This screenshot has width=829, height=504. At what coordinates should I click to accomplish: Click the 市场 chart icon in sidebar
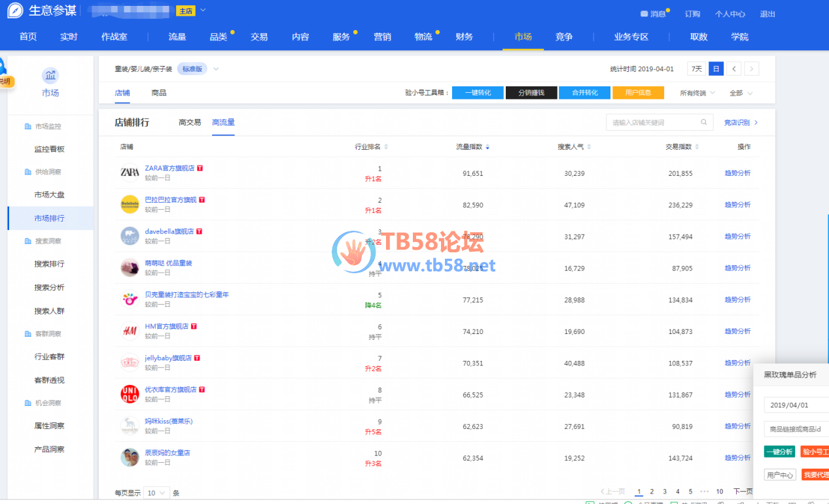click(50, 75)
